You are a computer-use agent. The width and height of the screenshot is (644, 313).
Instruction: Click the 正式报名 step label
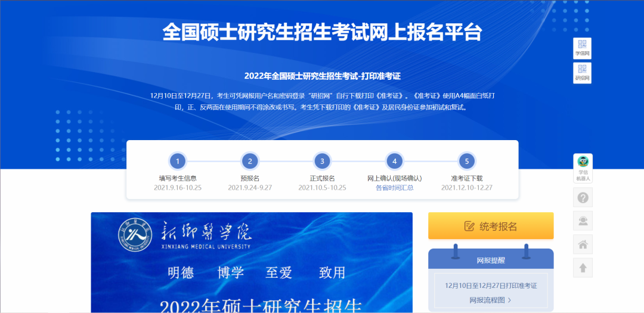click(322, 178)
